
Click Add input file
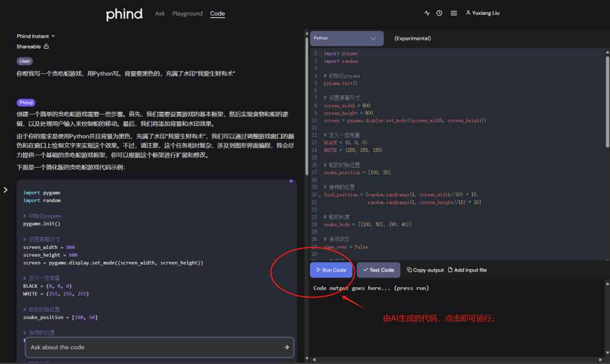(x=467, y=270)
